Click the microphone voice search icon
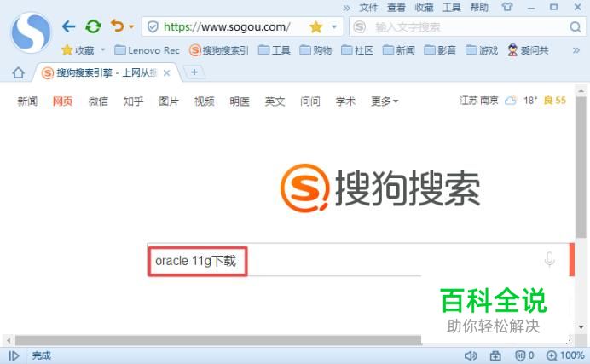Screen dimensions: 590x364 pos(549,259)
